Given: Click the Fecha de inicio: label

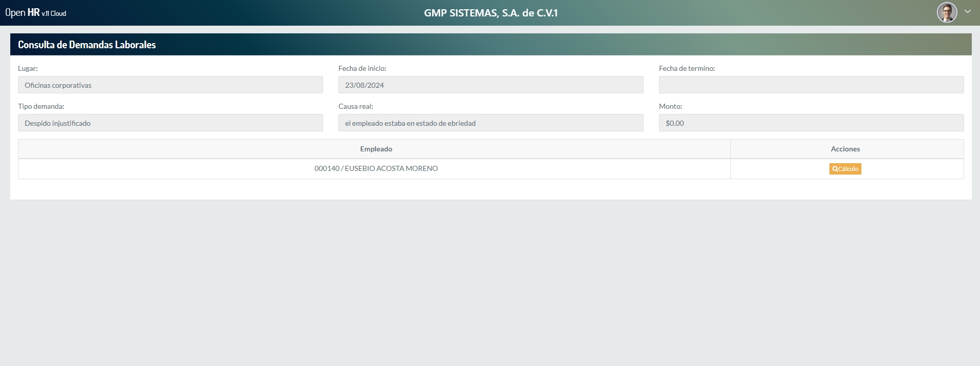Looking at the screenshot, I should 362,68.
